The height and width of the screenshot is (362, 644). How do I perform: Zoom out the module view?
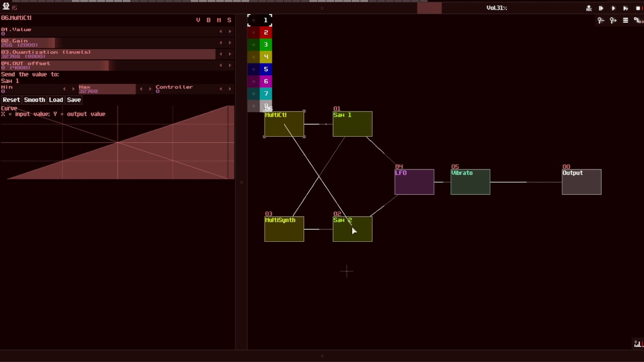click(601, 20)
